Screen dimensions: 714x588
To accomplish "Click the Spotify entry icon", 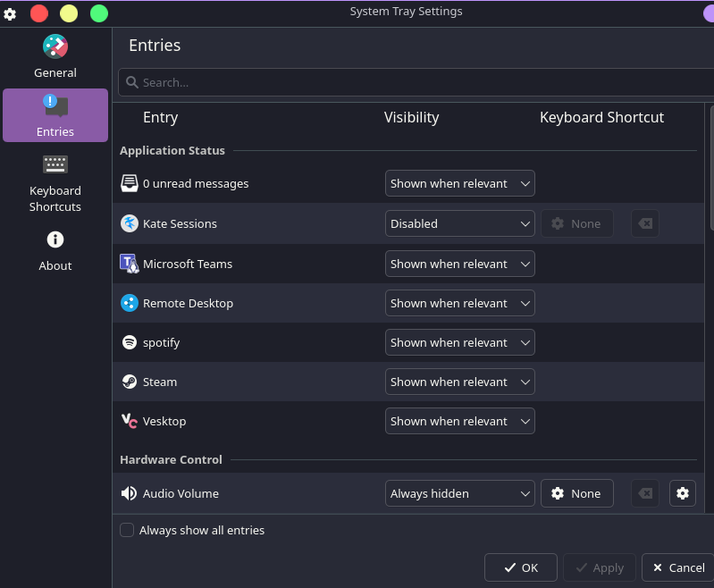I will 130,342.
